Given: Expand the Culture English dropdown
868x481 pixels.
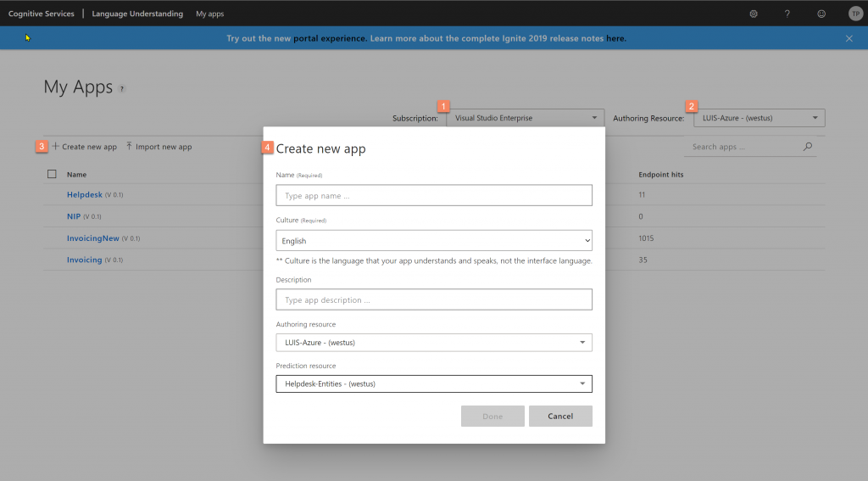Looking at the screenshot, I should pos(434,241).
